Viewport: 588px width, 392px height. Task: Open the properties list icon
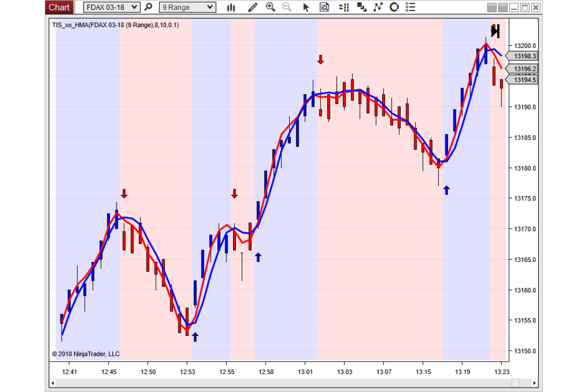coord(411,7)
